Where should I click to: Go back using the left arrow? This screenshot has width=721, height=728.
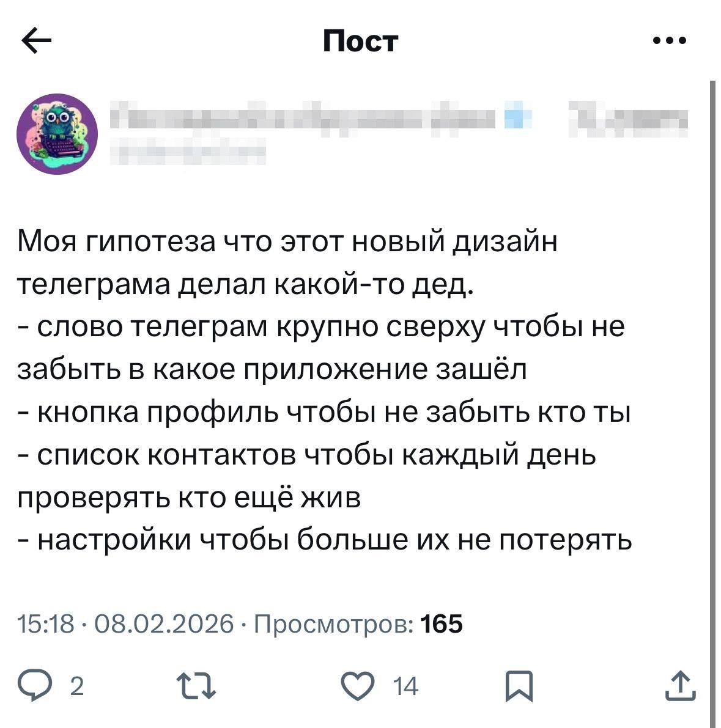click(x=37, y=42)
